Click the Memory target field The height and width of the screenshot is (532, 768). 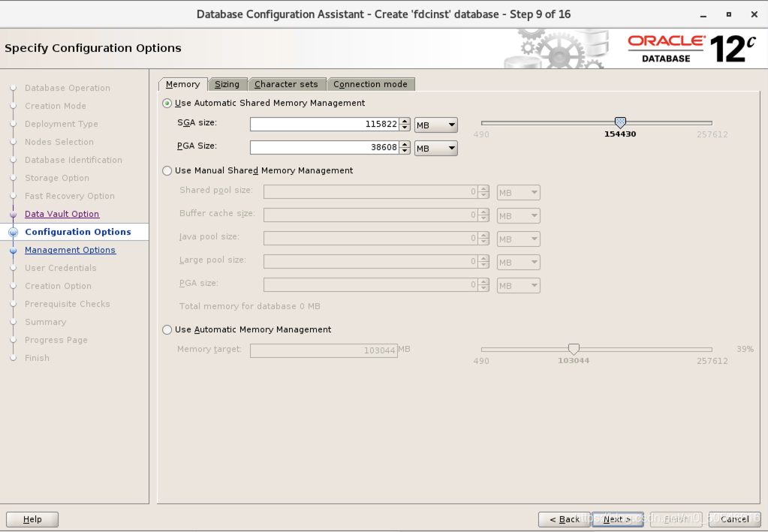pos(324,350)
